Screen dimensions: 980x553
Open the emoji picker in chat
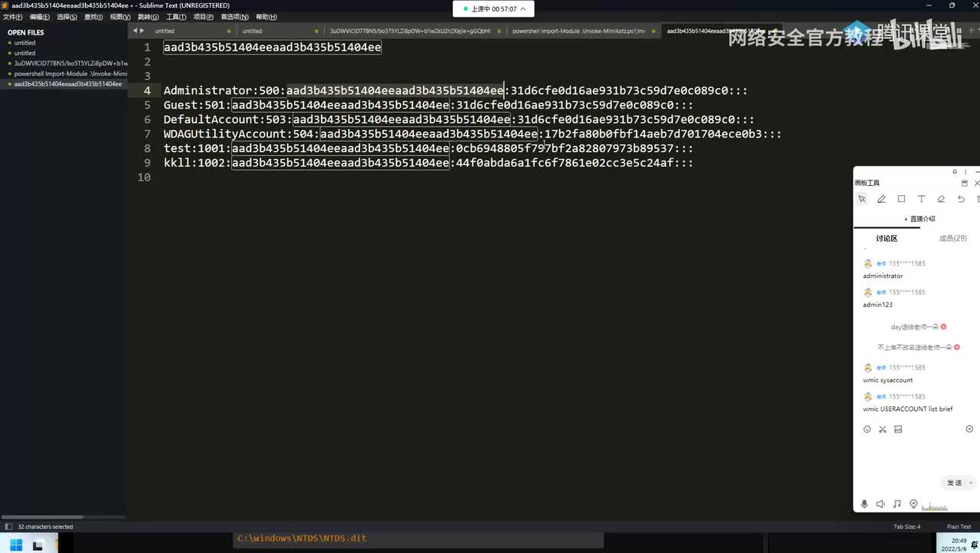click(x=867, y=429)
